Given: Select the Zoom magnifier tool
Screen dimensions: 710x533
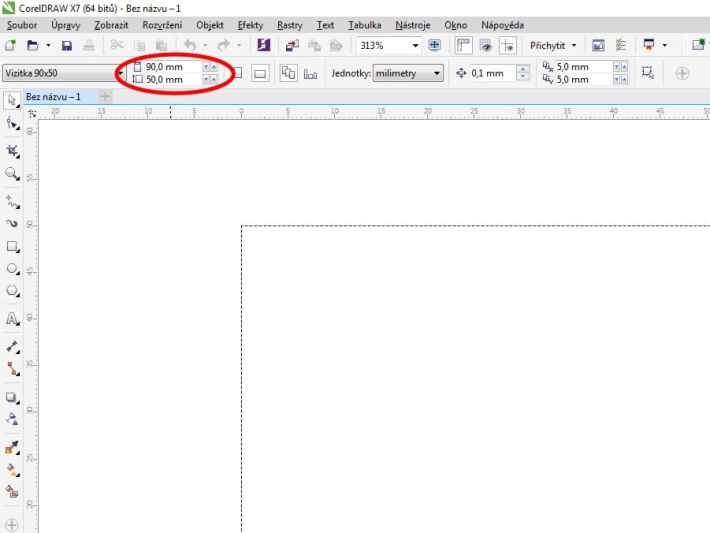Looking at the screenshot, I should (12, 174).
